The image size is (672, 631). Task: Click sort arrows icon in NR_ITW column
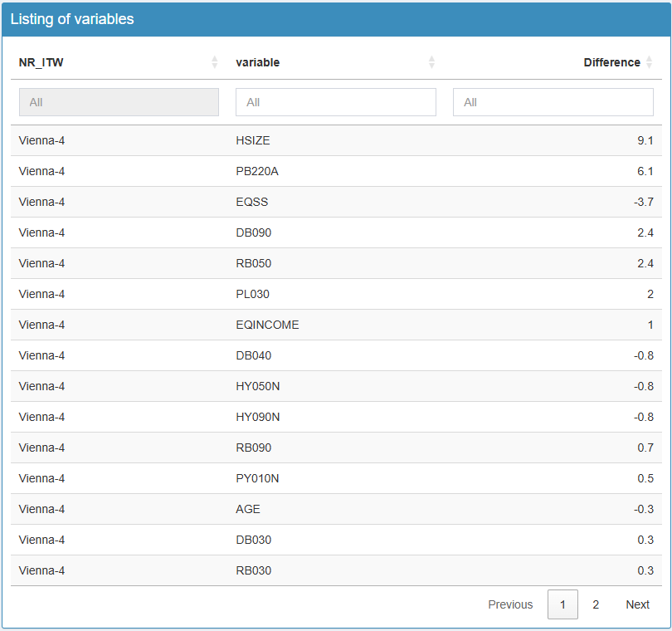tap(215, 62)
